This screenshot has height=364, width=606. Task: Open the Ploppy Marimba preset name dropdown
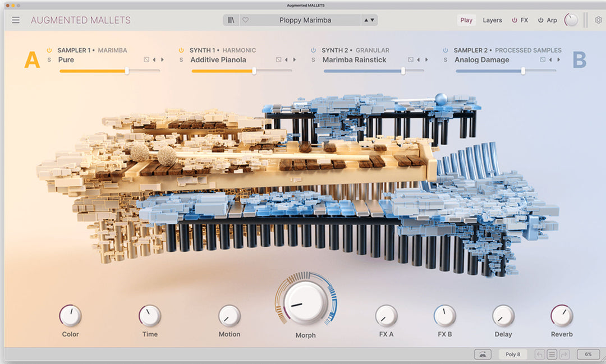pos(305,20)
